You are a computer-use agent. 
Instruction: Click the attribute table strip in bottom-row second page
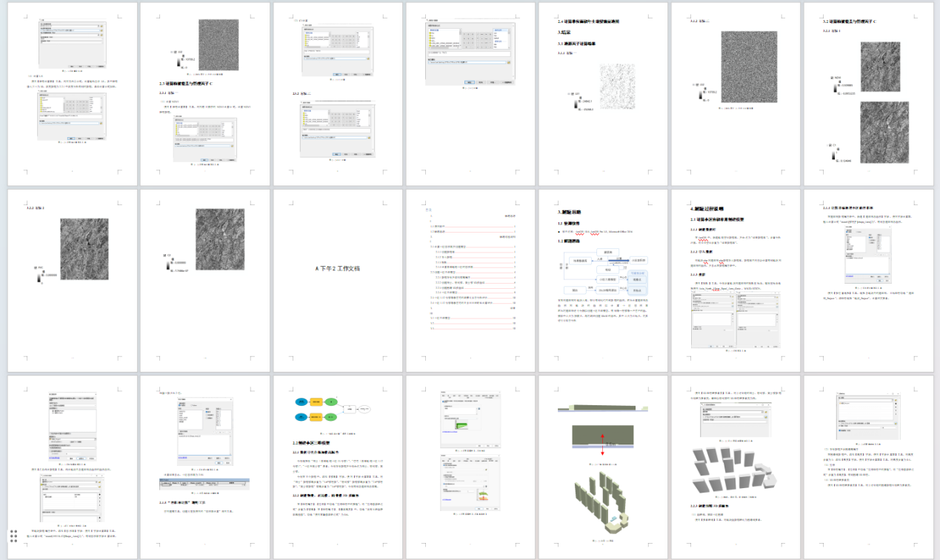click(x=204, y=482)
